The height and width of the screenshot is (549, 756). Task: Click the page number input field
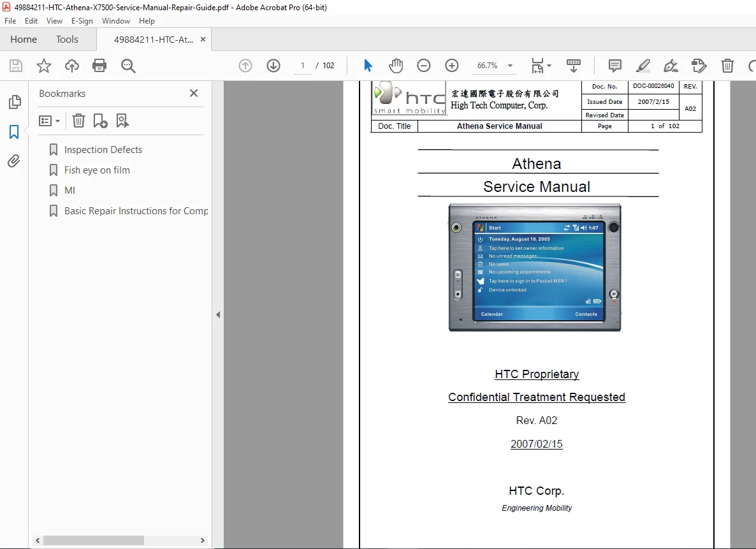click(302, 66)
